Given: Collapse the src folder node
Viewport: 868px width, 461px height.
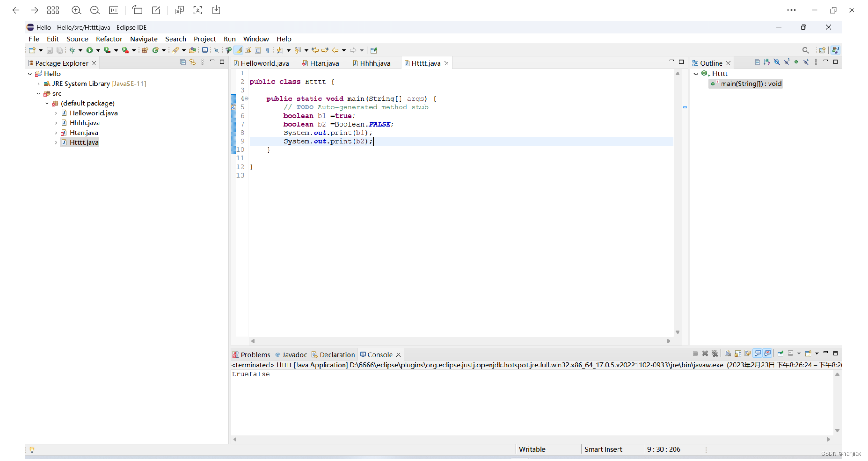Looking at the screenshot, I should (38, 94).
